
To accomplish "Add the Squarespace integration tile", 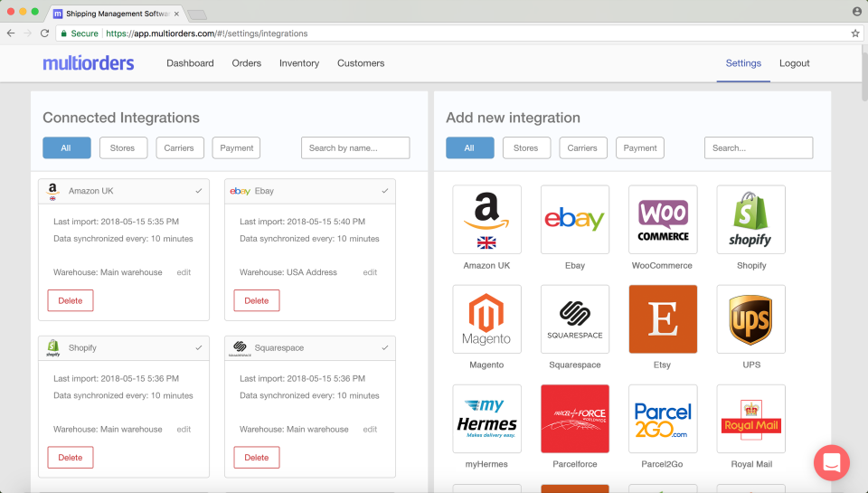I will click(575, 319).
